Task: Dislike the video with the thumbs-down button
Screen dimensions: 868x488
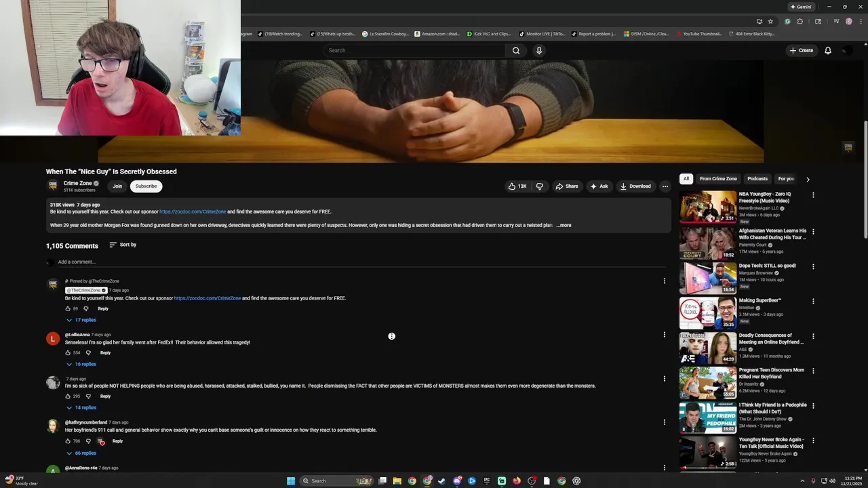Action: pos(540,186)
